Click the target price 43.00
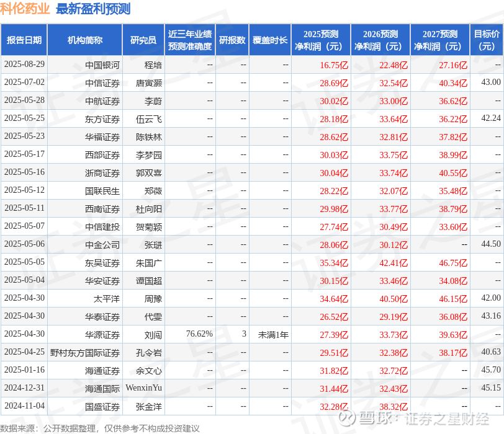The width and height of the screenshot is (504, 434). point(491,82)
